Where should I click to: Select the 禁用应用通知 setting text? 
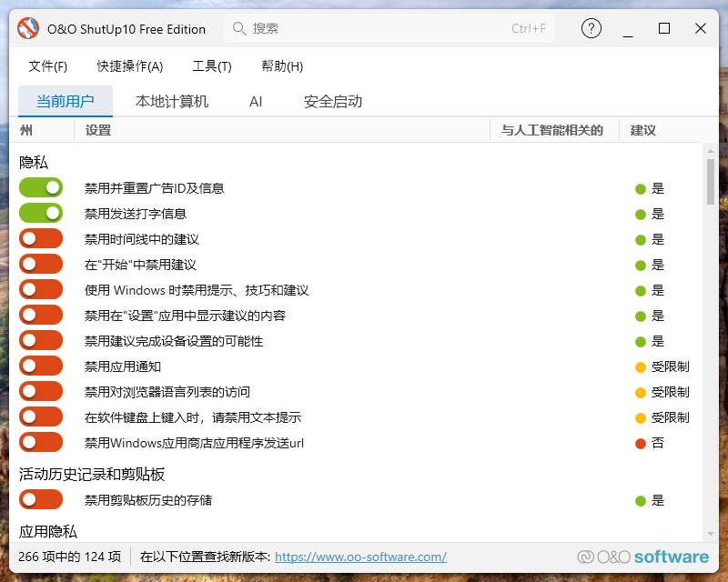[123, 366]
